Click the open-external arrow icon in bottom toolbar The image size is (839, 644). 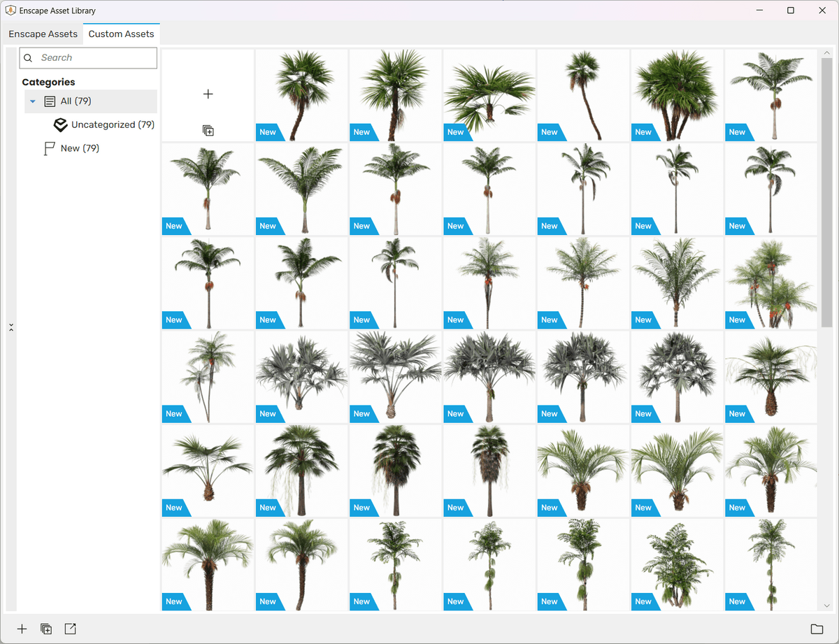(70, 629)
